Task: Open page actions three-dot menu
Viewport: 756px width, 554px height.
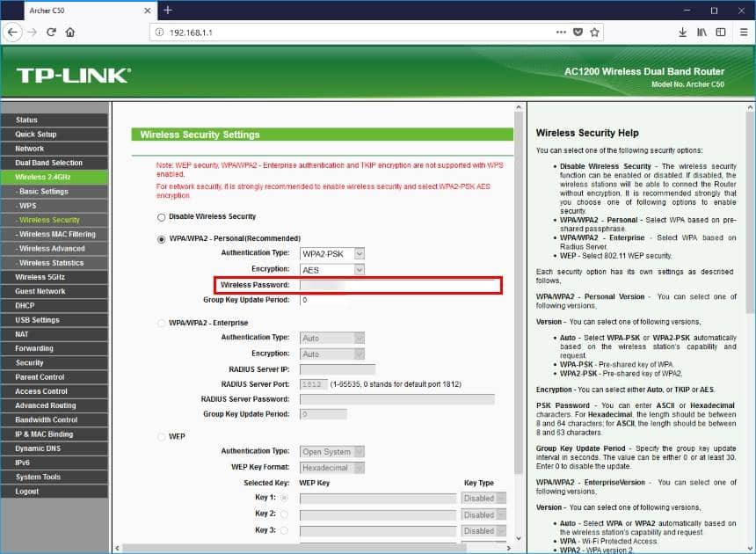Action: point(561,32)
